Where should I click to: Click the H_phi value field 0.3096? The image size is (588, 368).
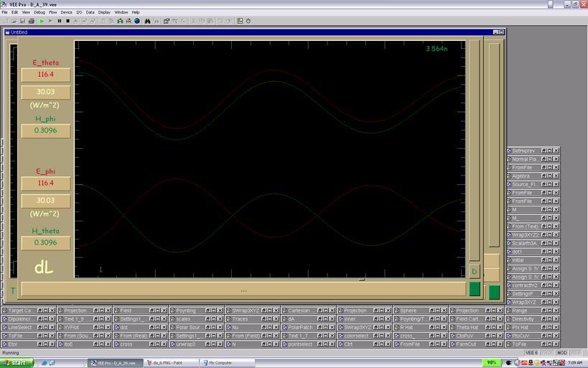46,130
